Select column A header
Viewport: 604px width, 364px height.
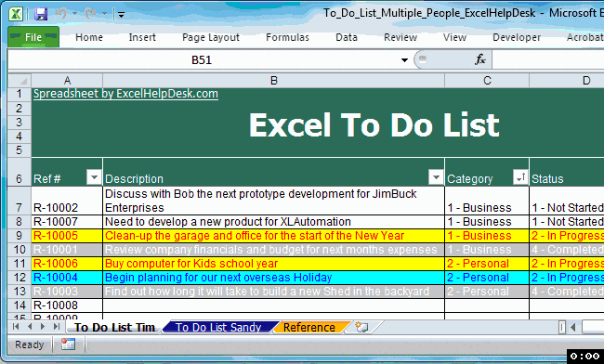pos(67,81)
